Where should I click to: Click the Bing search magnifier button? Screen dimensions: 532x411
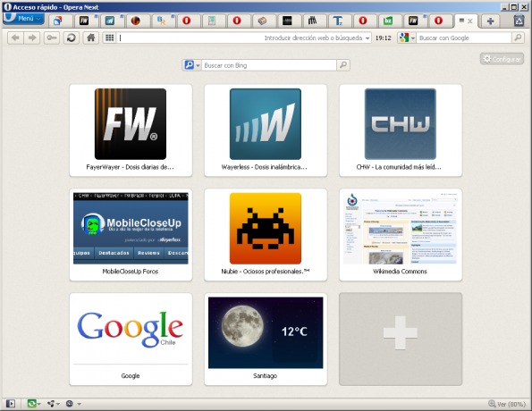click(343, 65)
